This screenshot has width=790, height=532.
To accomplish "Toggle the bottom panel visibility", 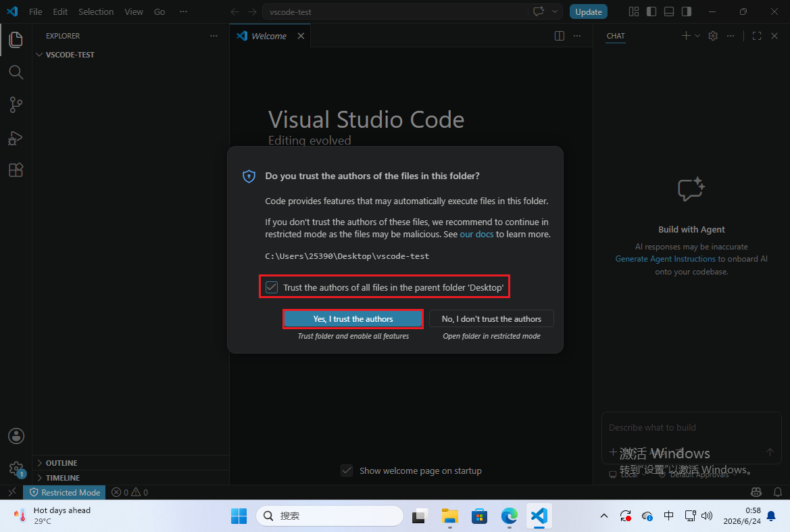I will [669, 11].
